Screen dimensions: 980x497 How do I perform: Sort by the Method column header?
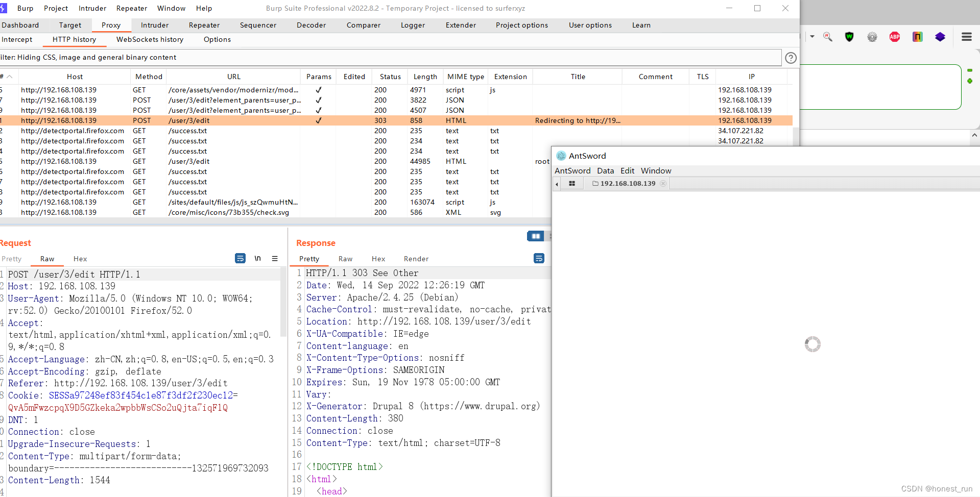click(x=149, y=77)
